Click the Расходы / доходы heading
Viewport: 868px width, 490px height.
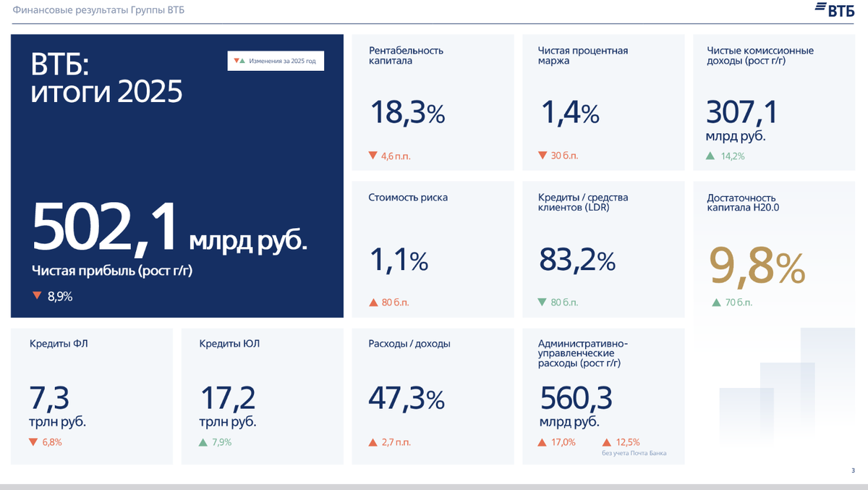(x=409, y=344)
